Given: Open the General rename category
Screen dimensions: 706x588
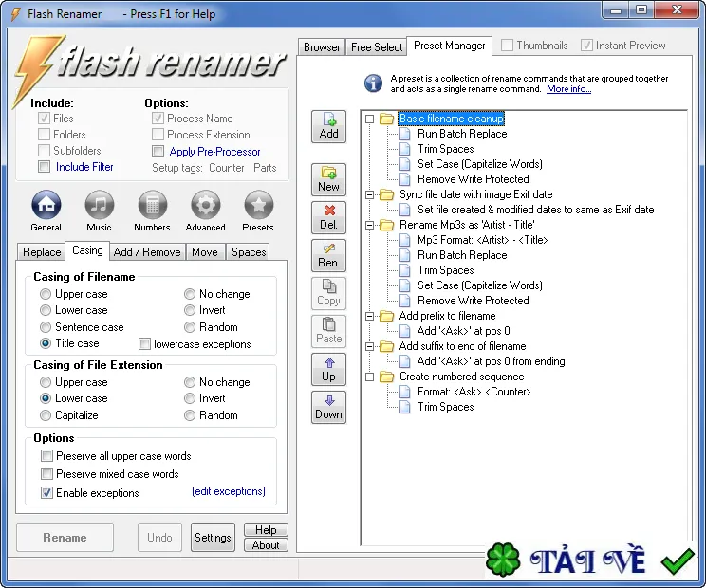Looking at the screenshot, I should click(x=46, y=211).
